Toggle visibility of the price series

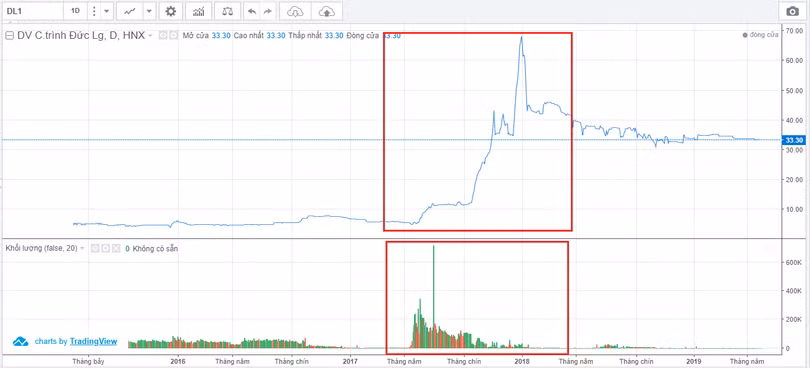(162, 36)
